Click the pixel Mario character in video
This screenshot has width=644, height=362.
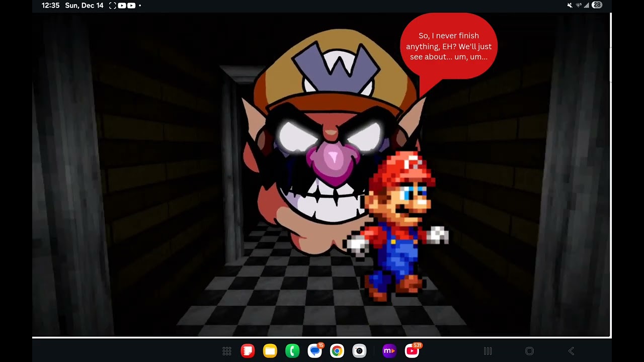click(x=397, y=225)
